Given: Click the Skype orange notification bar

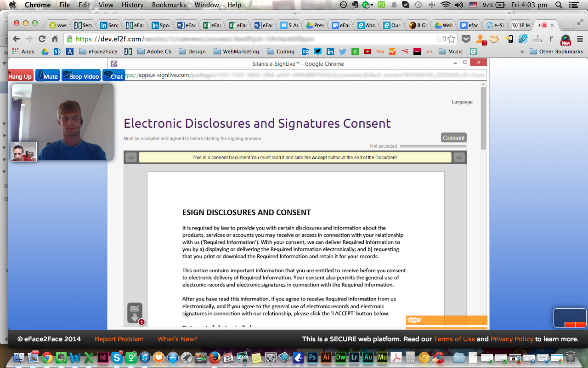Looking at the screenshot, I should (x=446, y=320).
